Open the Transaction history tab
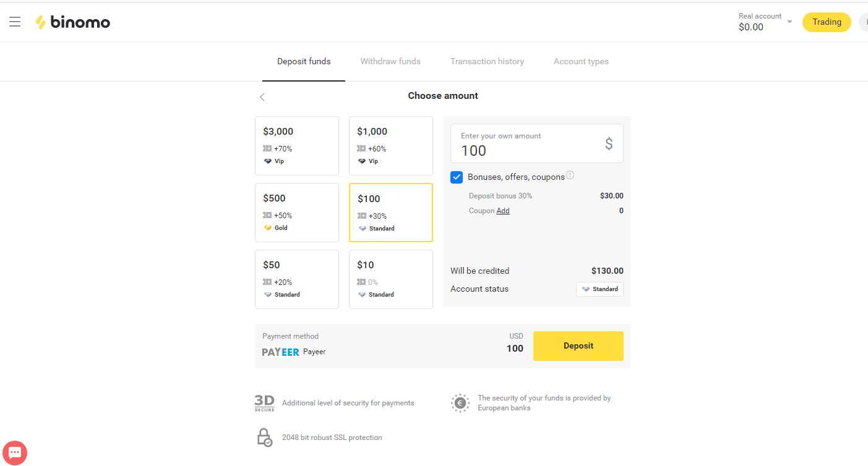This screenshot has width=868, height=466. tap(487, 61)
